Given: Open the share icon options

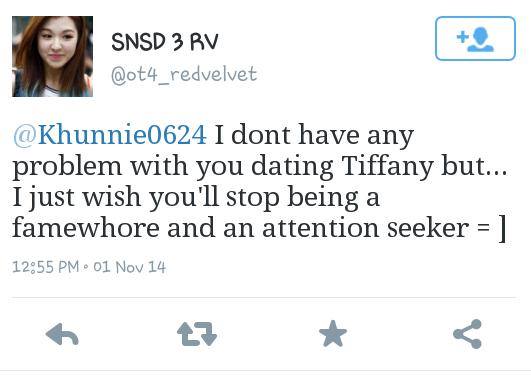Looking at the screenshot, I should pyautogui.click(x=467, y=334).
